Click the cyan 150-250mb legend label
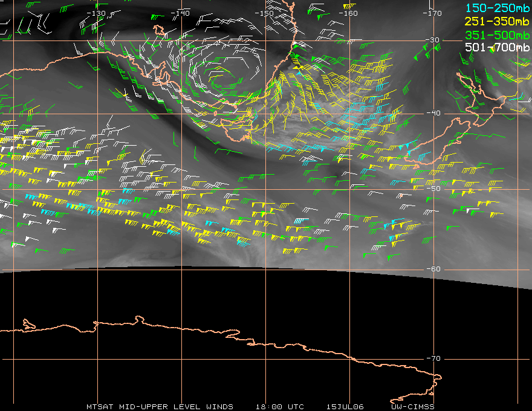The height and width of the screenshot is (411, 532). click(x=497, y=8)
